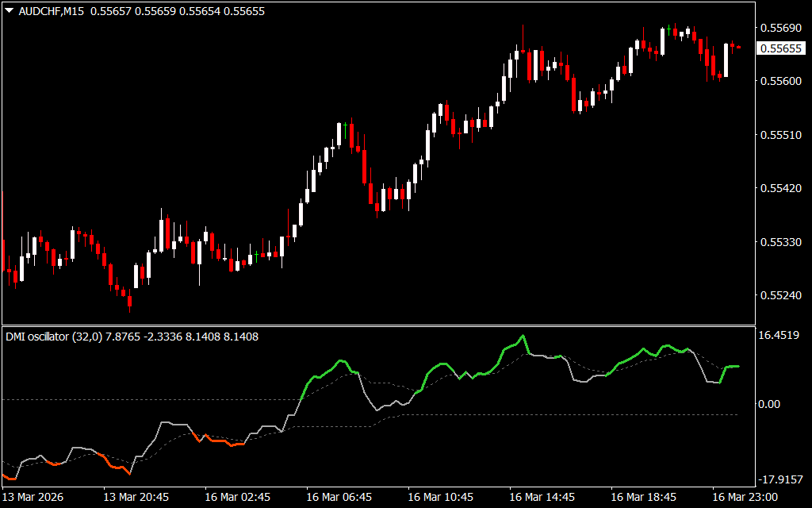Viewport: 812px width, 508px height.
Task: Click the 16 Mar 06:45 time marker
Action: point(339,497)
